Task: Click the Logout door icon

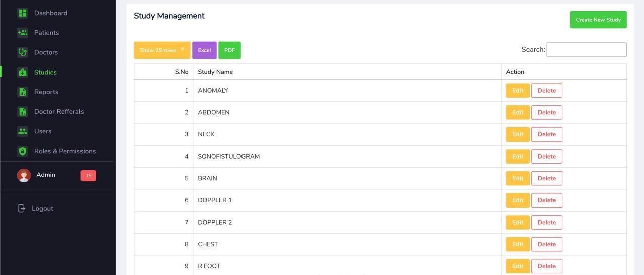Action: click(22, 209)
